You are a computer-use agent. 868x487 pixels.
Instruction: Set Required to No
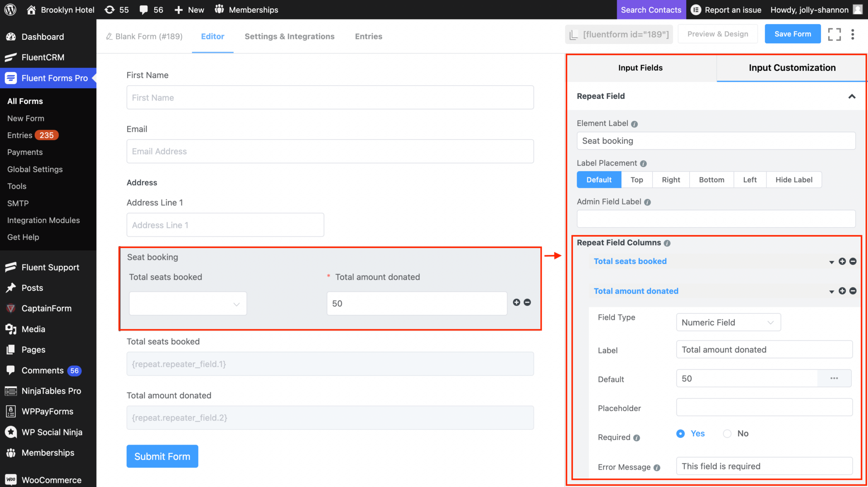727,434
